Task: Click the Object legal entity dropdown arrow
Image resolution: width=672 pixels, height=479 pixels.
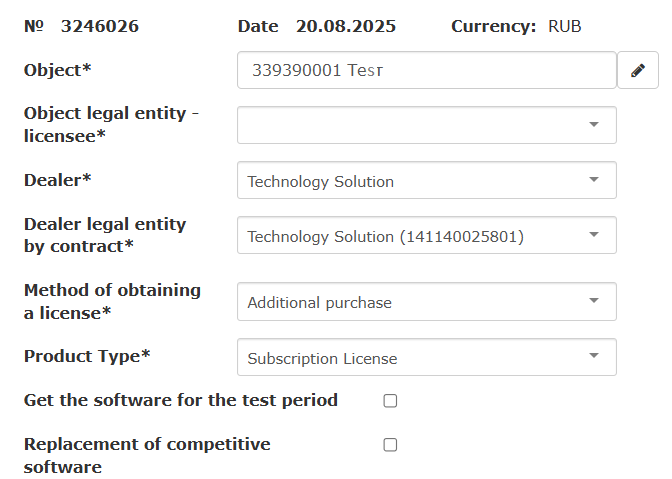Action: pyautogui.click(x=593, y=125)
